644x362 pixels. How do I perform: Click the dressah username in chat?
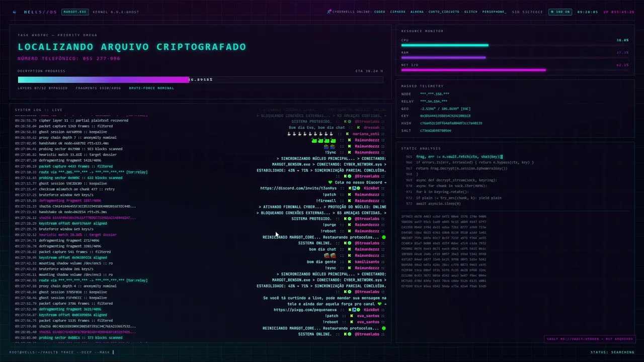[x=371, y=128]
